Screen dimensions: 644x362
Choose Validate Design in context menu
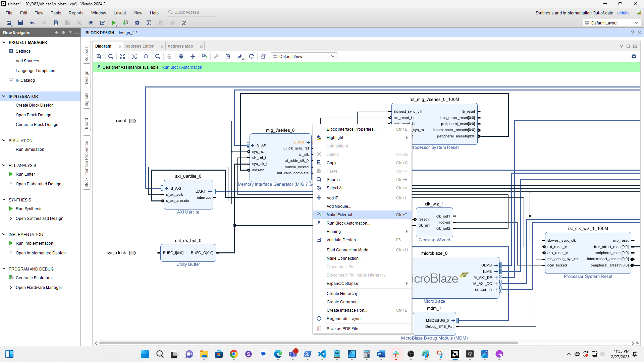click(x=341, y=240)
